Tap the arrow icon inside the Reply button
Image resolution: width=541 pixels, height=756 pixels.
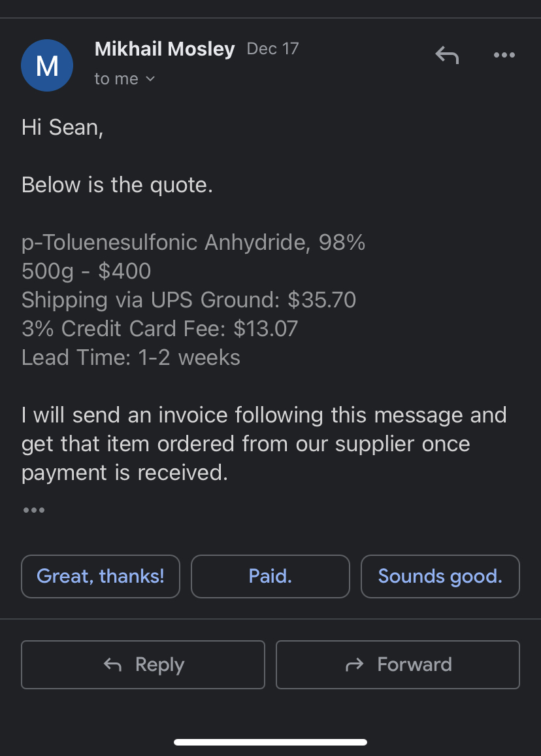click(x=113, y=665)
